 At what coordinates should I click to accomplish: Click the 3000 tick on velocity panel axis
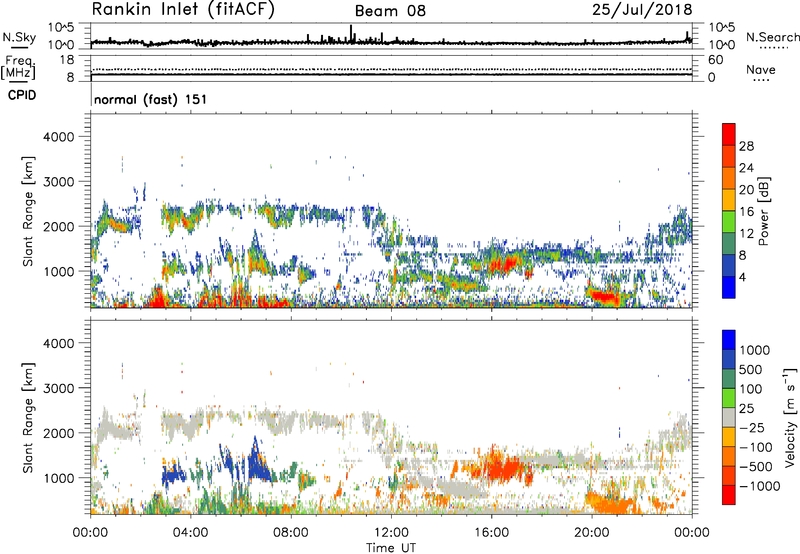click(58, 388)
